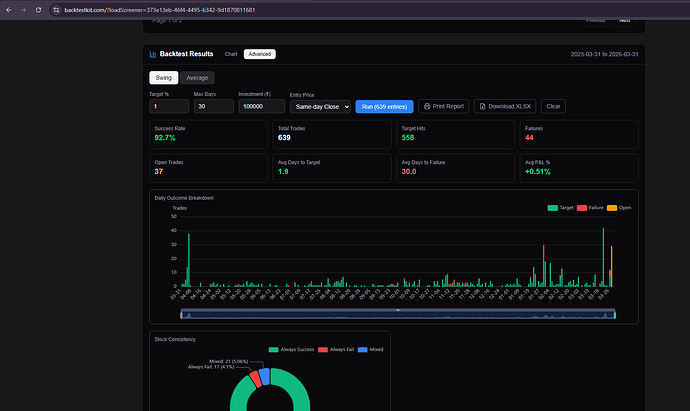690x411 pixels.
Task: Switch to the Average mode tab
Action: click(x=197, y=78)
